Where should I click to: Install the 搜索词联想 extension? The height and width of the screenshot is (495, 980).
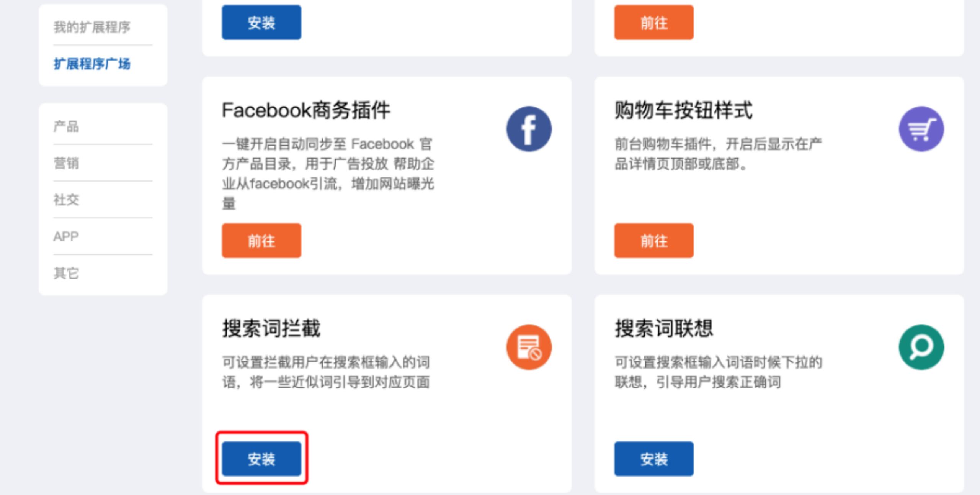(654, 459)
